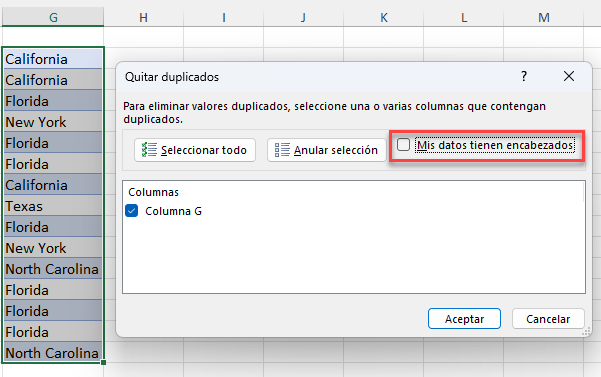Select the cell containing Texas
Image resolution: width=601 pixels, height=377 pixels.
tap(53, 206)
